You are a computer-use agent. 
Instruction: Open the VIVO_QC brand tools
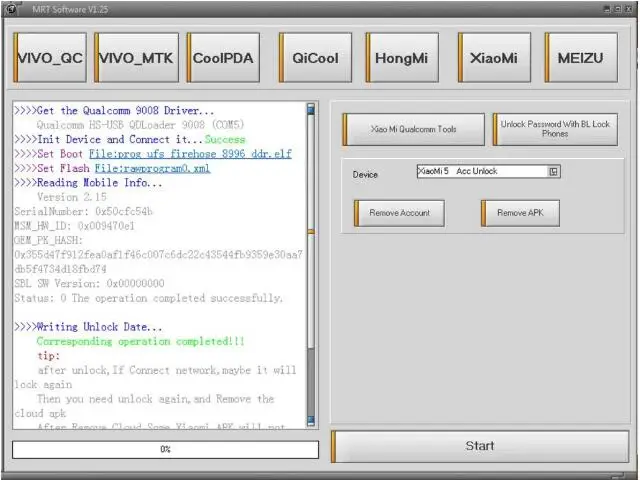pos(50,58)
